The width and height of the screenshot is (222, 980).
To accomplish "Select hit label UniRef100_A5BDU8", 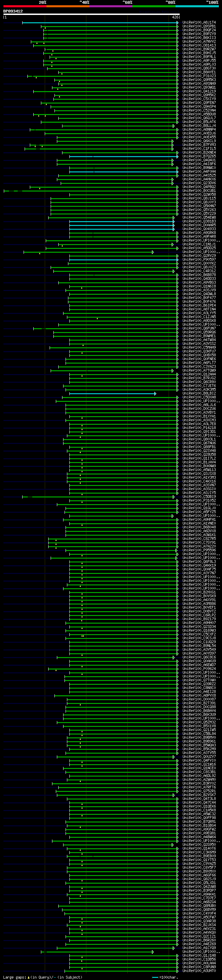I will [199, 114].
